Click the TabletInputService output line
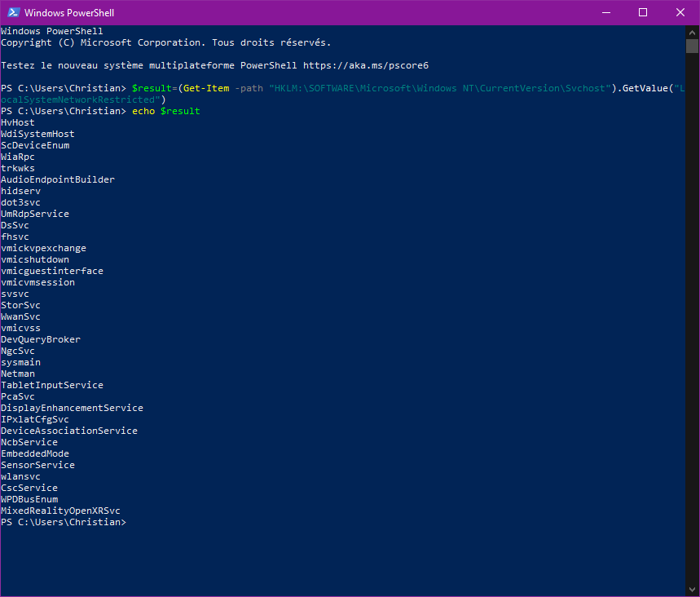Image resolution: width=700 pixels, height=597 pixels. pyautogui.click(x=52, y=385)
